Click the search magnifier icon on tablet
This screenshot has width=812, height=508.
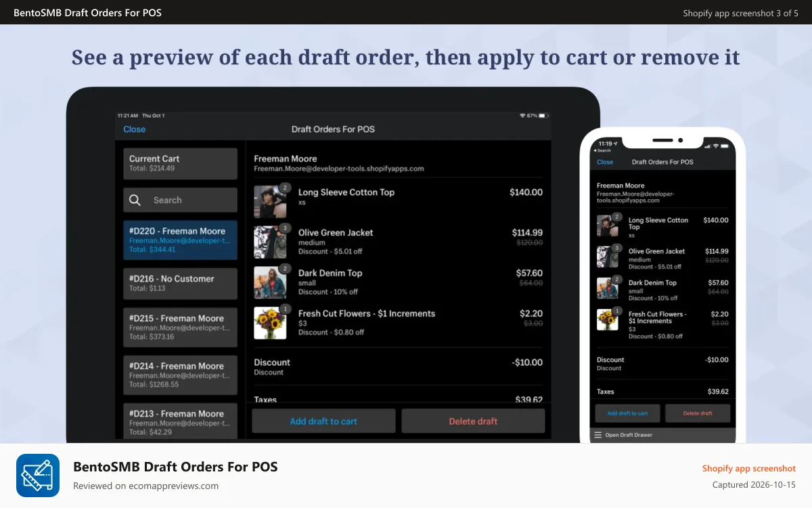tap(135, 200)
